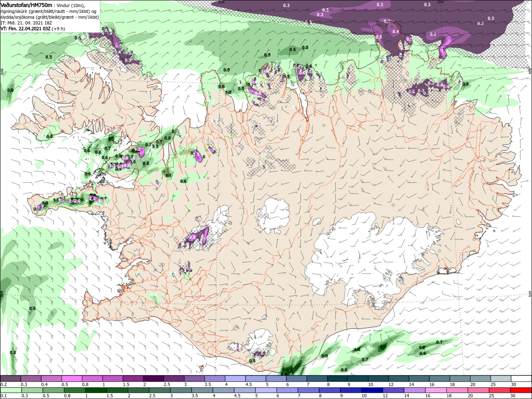532x399 pixels.
Task: Click the dusky purple swatch above the 0.2 label
Action: [10, 379]
